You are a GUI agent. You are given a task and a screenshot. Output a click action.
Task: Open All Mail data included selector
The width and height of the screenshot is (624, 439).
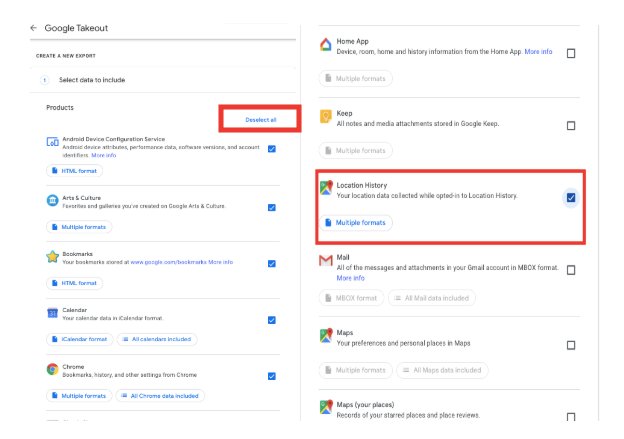pos(432,298)
